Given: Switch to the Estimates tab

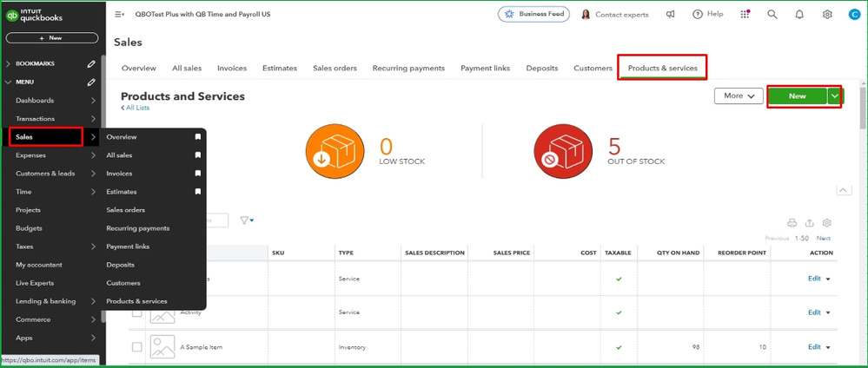Looking at the screenshot, I should pos(280,68).
